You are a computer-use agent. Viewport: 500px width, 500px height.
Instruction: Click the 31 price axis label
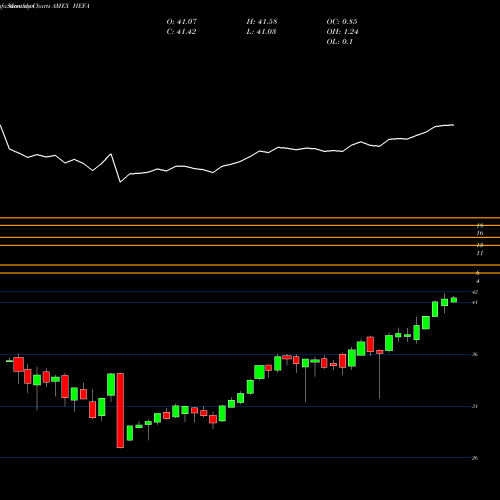pos(475,406)
